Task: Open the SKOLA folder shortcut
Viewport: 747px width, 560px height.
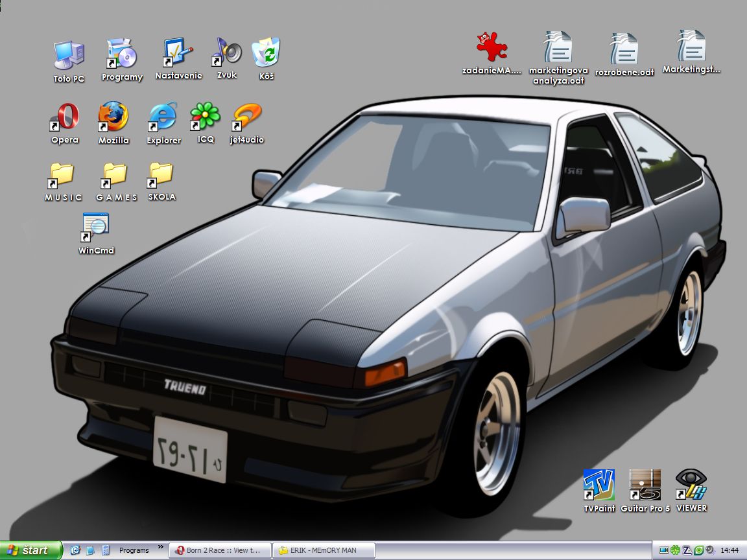Action: (x=161, y=181)
